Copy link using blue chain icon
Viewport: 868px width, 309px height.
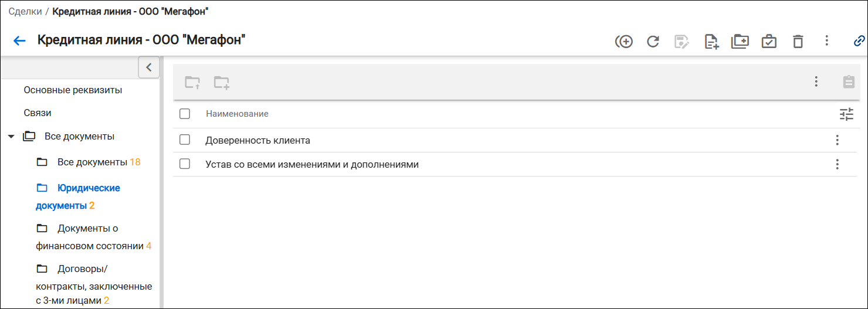click(859, 41)
